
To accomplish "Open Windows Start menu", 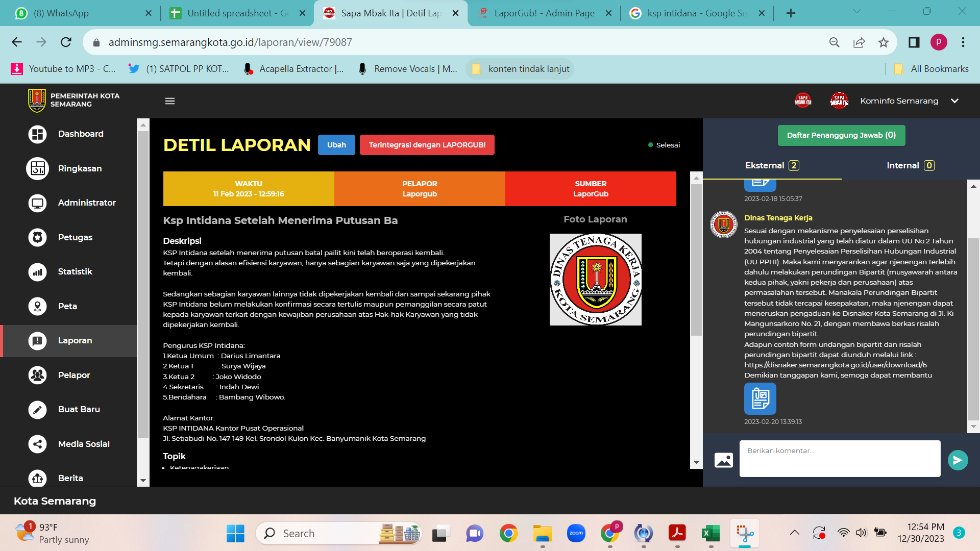I will pyautogui.click(x=235, y=533).
